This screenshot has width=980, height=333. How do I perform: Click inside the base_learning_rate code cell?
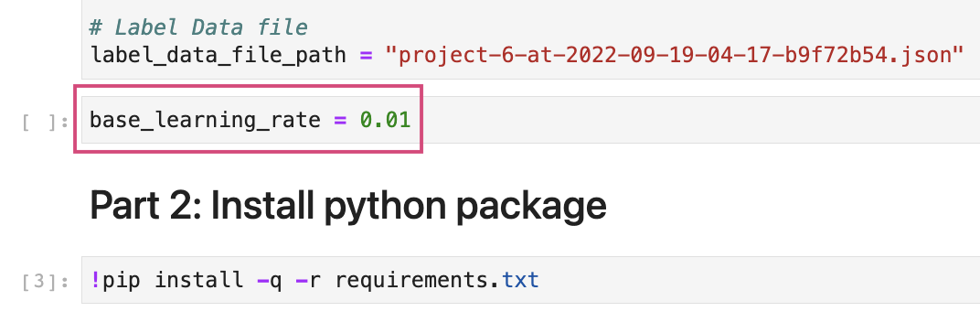point(530,120)
